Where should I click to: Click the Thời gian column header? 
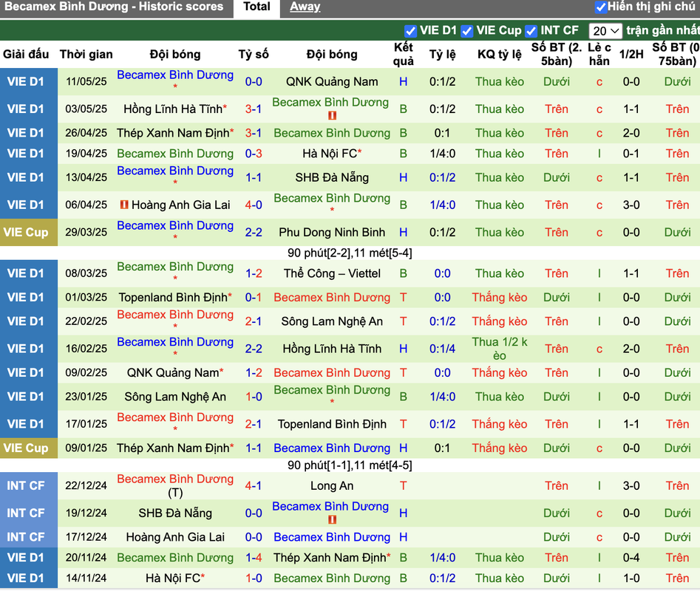click(x=86, y=55)
